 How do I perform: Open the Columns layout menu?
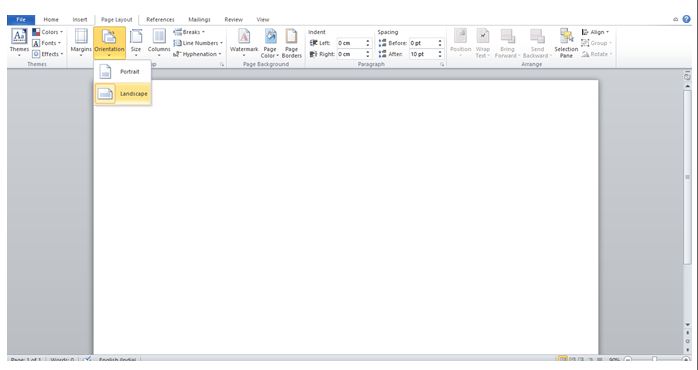[x=159, y=43]
